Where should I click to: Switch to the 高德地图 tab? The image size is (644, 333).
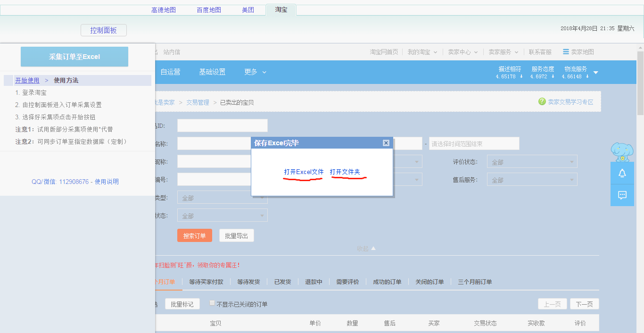click(164, 10)
